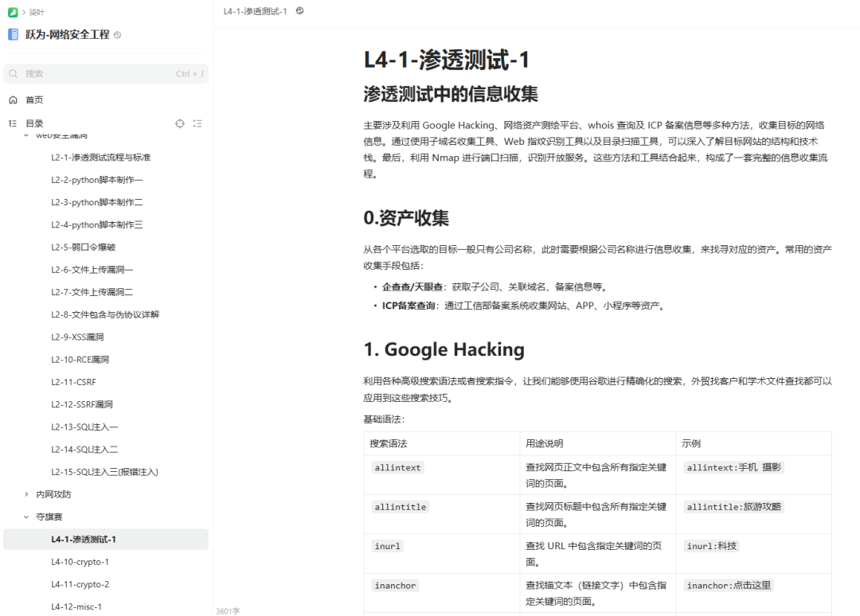Click the search magnifier icon
This screenshot has width=860, height=616.
pyautogui.click(x=14, y=73)
